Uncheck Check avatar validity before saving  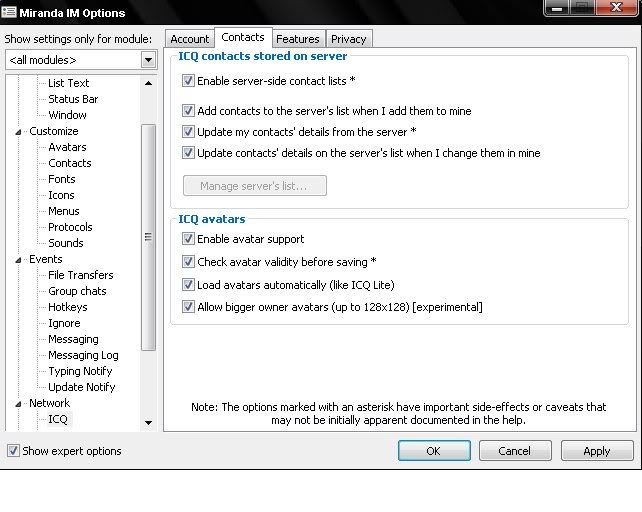click(188, 262)
